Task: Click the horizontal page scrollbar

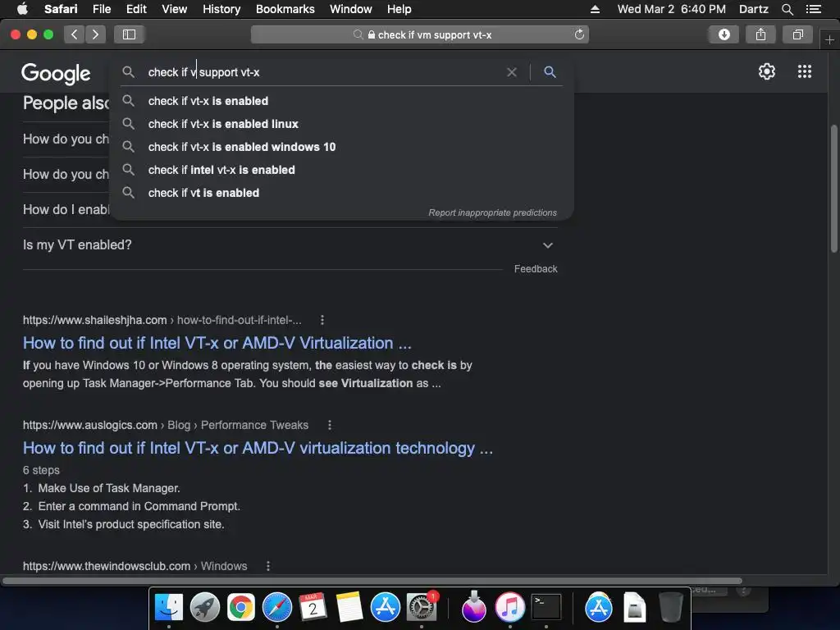Action: (372, 581)
